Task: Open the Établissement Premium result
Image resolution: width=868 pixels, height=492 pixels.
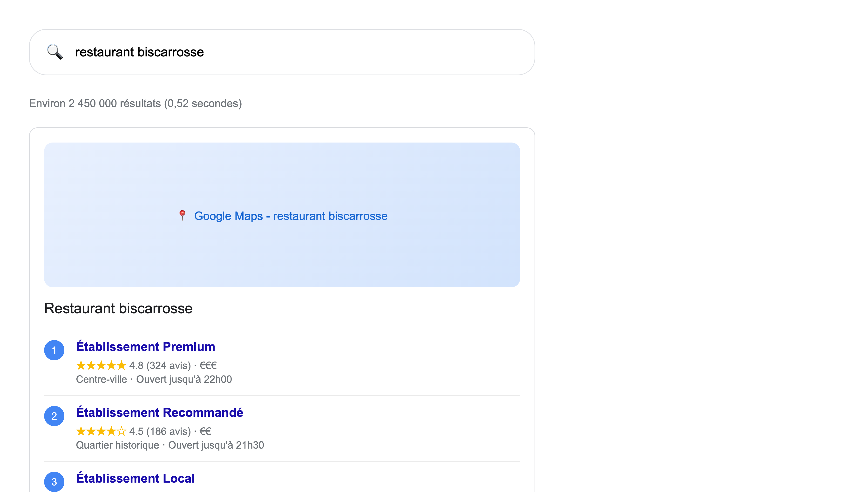Action: pos(146,346)
